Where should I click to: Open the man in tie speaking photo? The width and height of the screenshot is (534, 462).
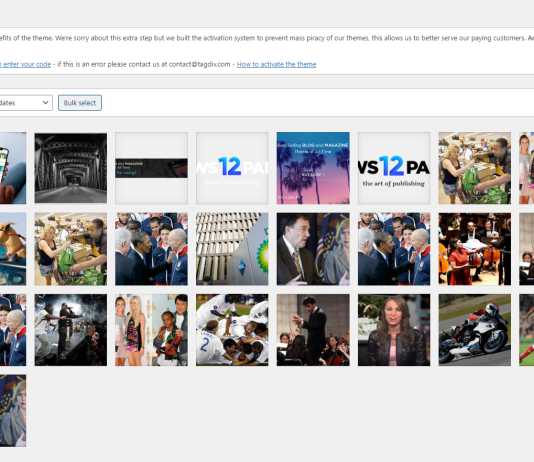pyautogui.click(x=313, y=249)
